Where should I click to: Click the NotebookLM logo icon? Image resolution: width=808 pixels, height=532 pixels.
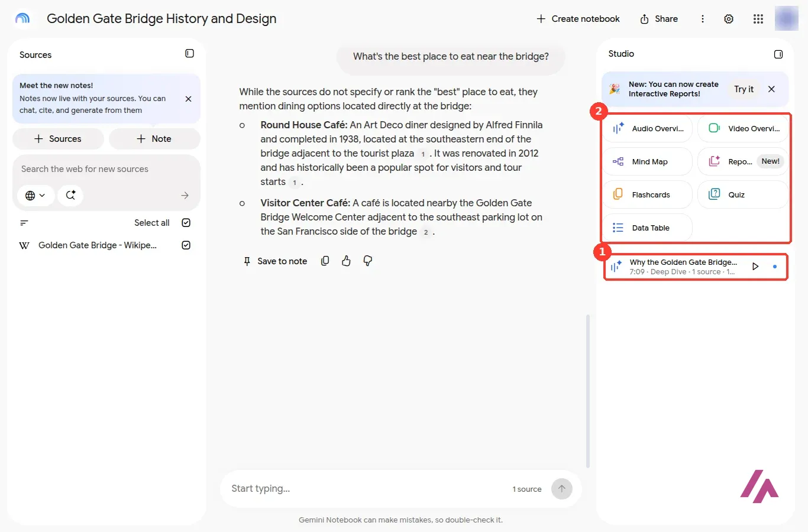point(22,18)
